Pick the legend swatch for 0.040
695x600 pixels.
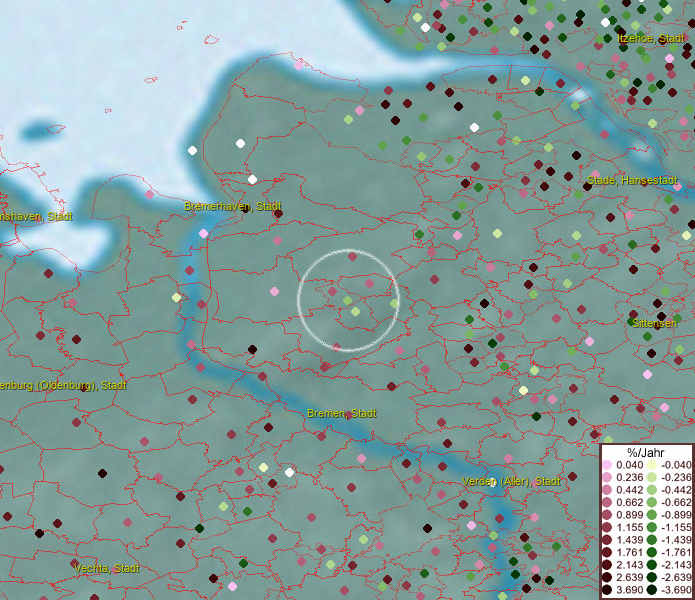pos(607,465)
